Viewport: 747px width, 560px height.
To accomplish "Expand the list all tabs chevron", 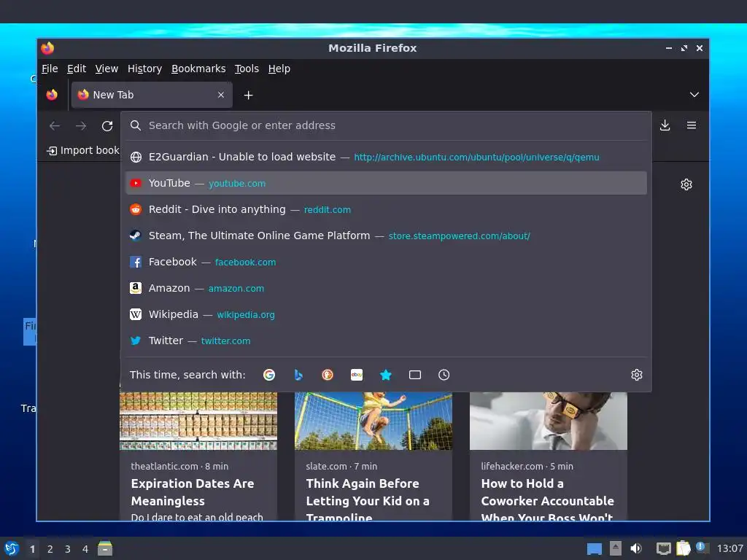I will pos(694,95).
